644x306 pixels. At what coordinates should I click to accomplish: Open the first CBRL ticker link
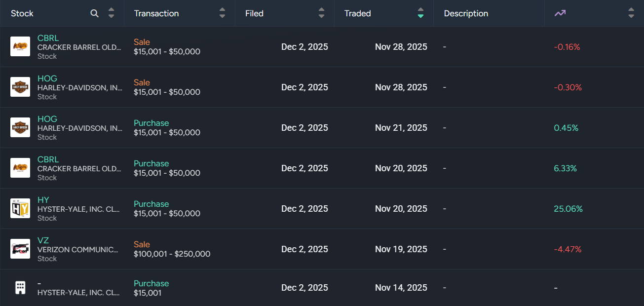pos(48,38)
